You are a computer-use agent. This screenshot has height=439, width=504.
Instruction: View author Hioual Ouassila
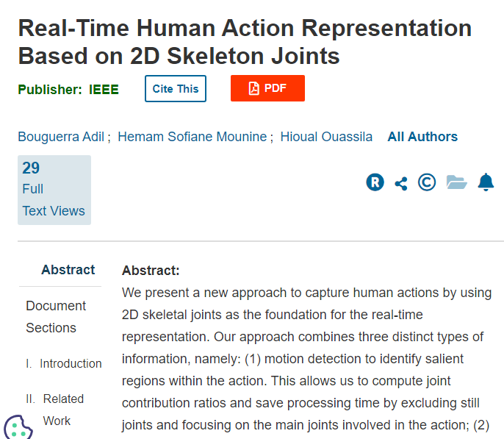[x=326, y=137]
